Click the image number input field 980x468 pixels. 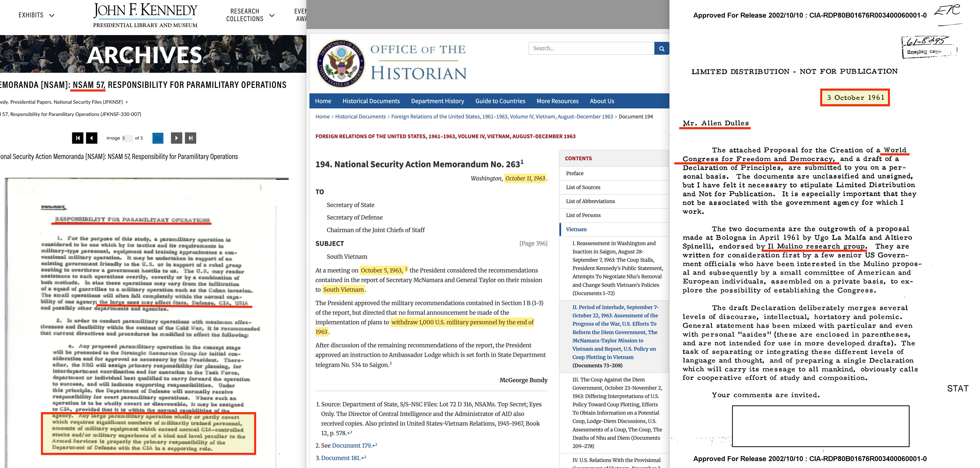tap(127, 138)
